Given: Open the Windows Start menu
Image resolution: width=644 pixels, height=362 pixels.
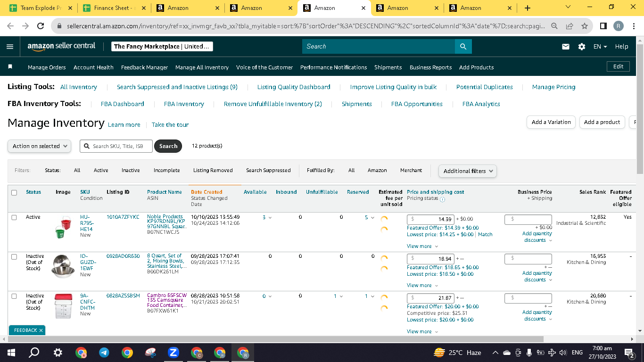Looking at the screenshot, I should coord(11,353).
